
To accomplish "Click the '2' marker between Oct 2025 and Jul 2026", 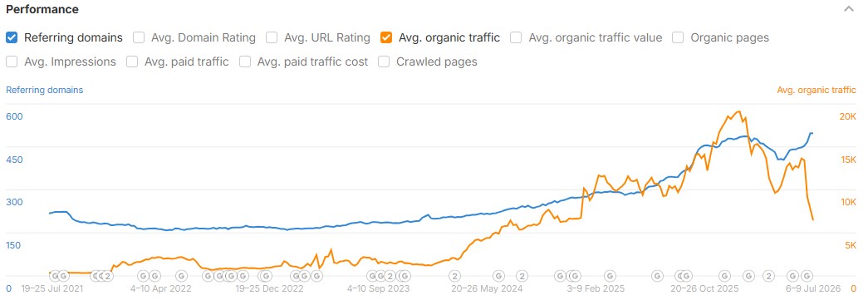I will tap(768, 276).
